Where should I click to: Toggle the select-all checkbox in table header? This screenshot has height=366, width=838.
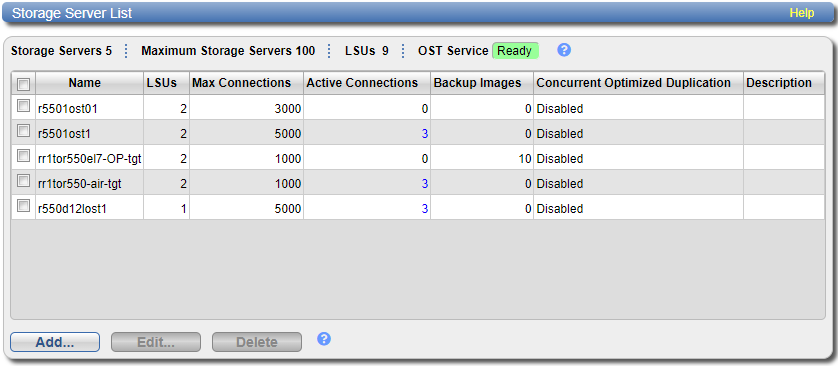(x=24, y=84)
